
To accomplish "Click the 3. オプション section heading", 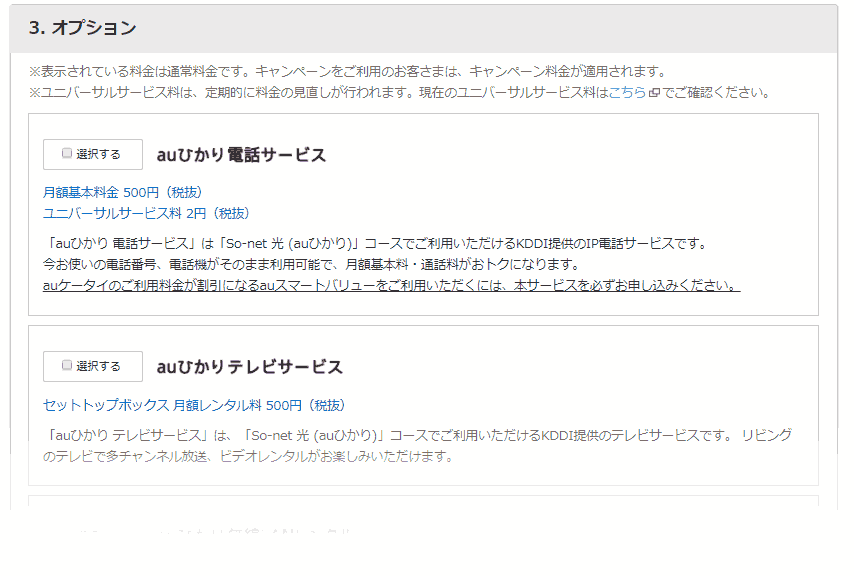I will coord(83,28).
